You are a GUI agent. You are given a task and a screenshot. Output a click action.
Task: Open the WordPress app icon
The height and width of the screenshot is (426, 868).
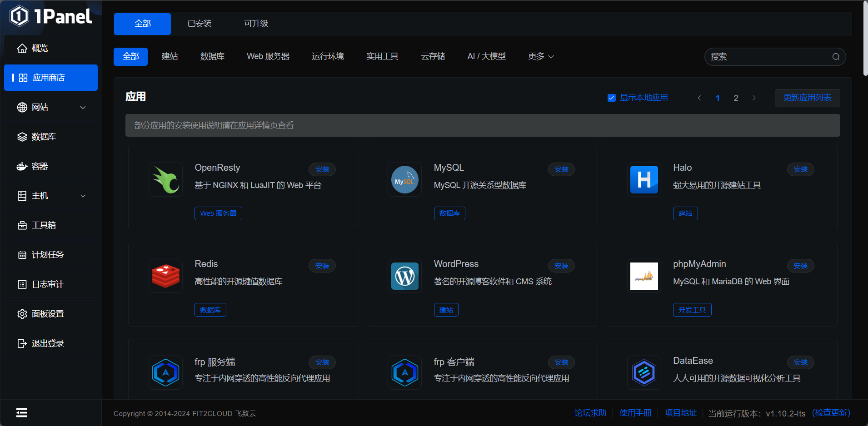405,276
